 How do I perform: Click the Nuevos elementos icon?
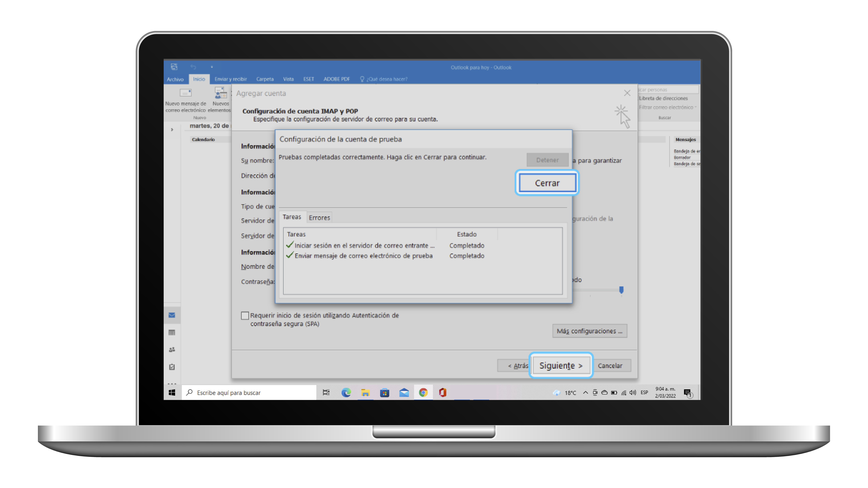point(221,93)
